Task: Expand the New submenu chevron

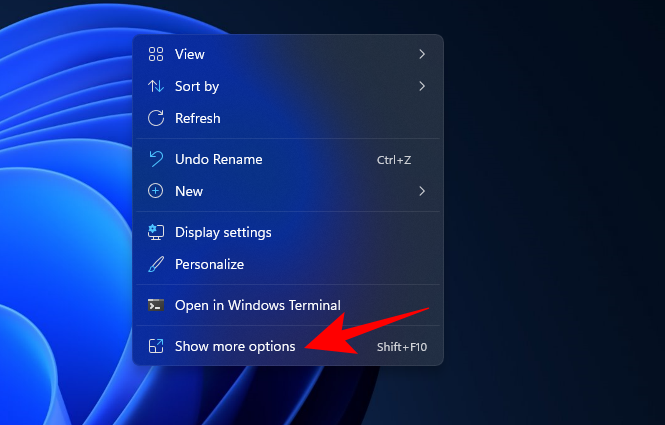Action: (422, 191)
